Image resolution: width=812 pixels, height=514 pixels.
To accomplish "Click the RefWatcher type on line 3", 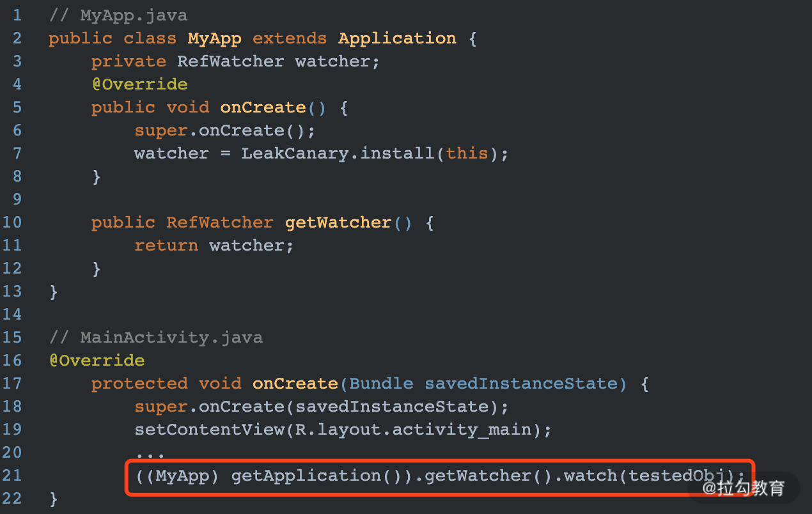I will click(x=231, y=61).
